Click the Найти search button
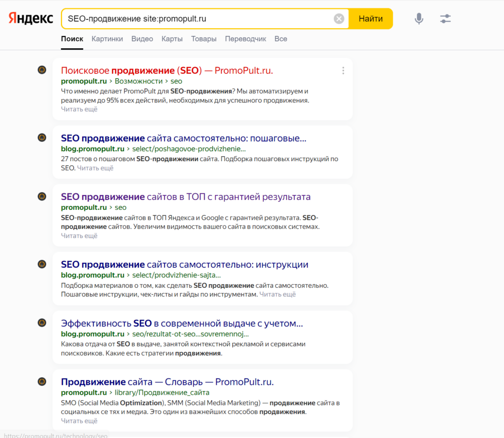The height and width of the screenshot is (438, 504). click(371, 19)
